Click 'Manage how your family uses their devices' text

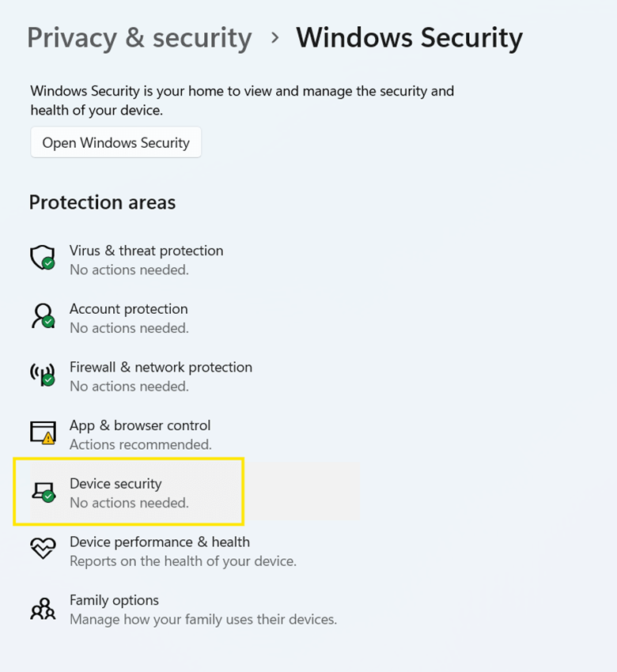tap(203, 620)
